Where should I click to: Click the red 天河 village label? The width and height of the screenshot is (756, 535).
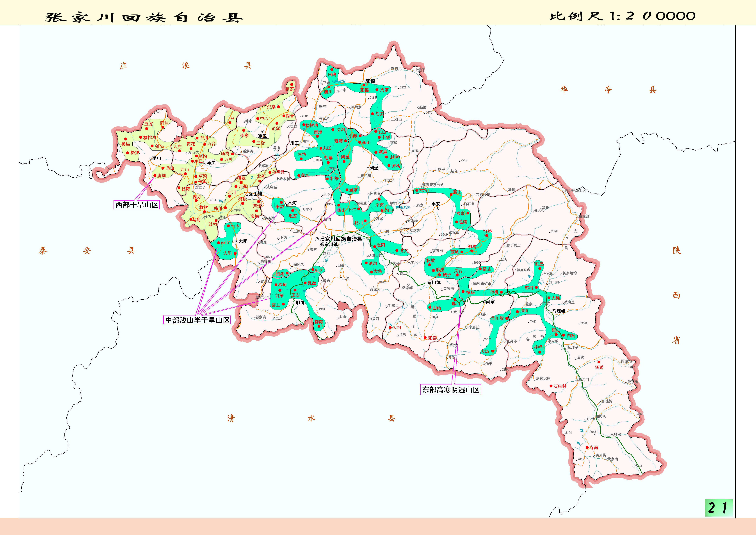397,327
